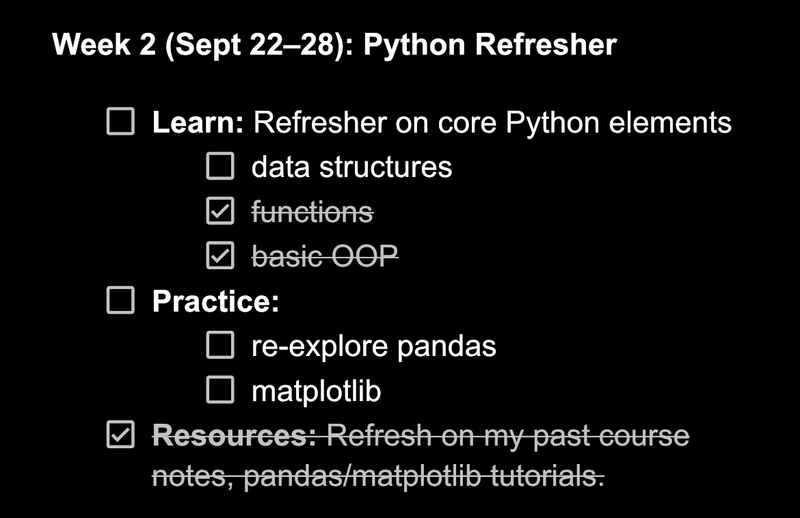Tick the data structures checkbox
Image resolution: width=800 pixels, height=518 pixels.
click(219, 166)
